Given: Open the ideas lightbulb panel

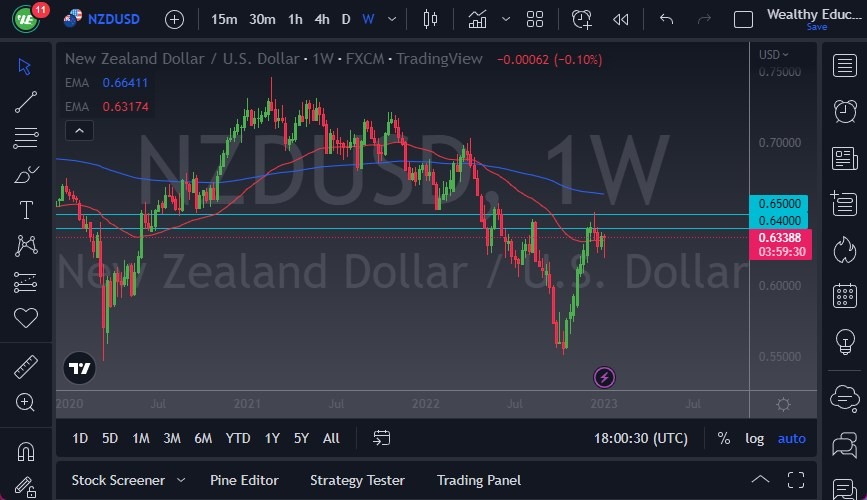Looking at the screenshot, I should pyautogui.click(x=844, y=341).
